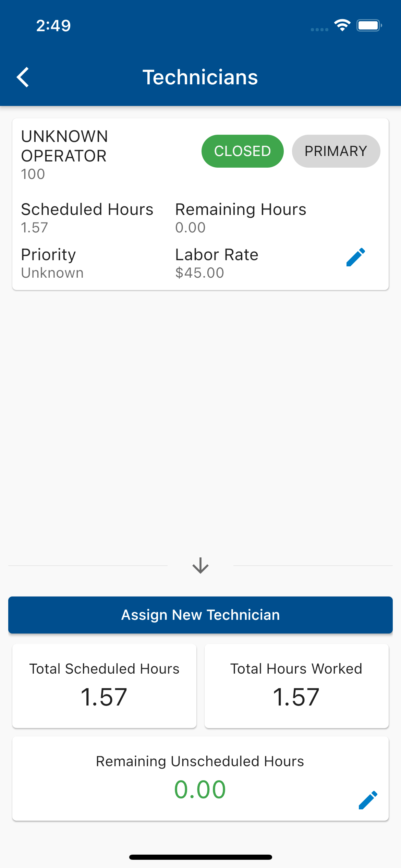Tap the gray PRIMARY badge
Viewport: 401px width, 868px height.
coord(336,151)
